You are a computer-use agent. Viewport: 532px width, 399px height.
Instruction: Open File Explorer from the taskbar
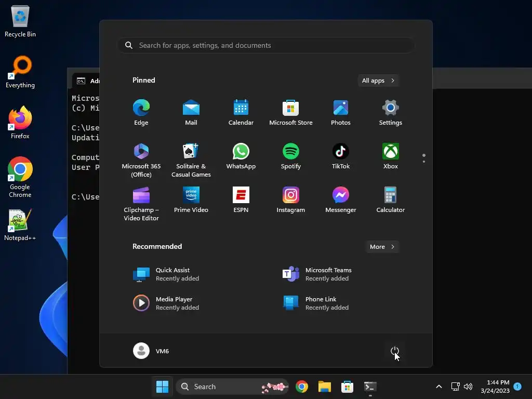point(324,387)
